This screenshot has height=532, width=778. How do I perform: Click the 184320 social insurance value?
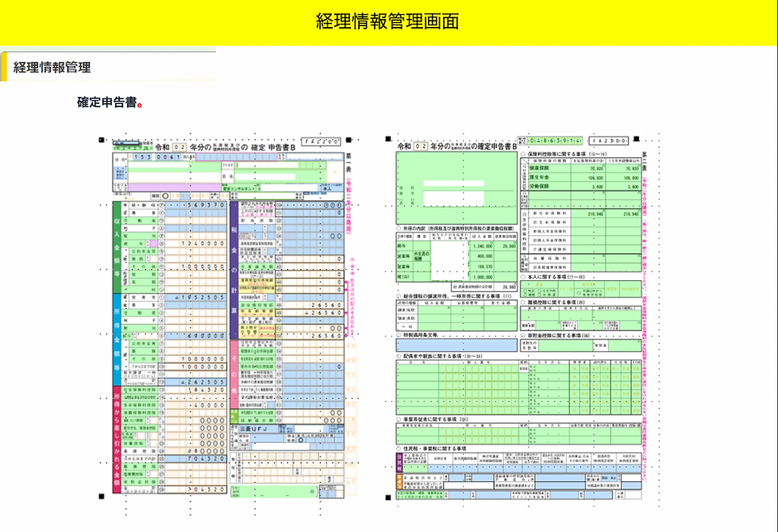click(206, 390)
